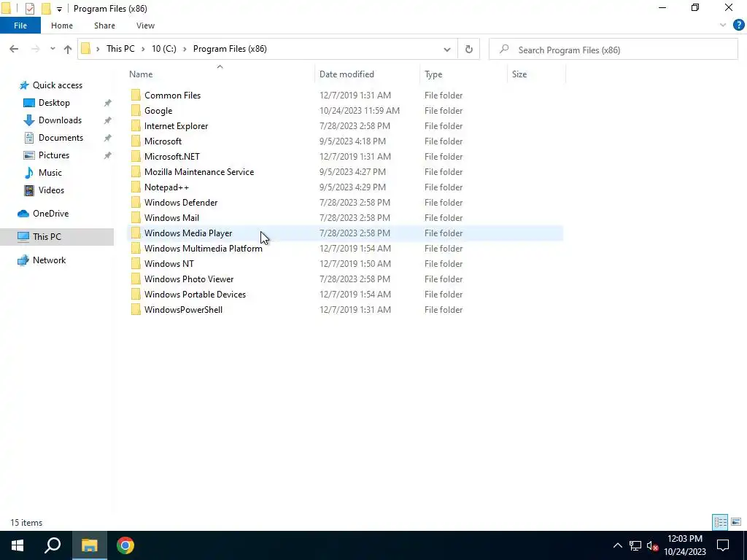This screenshot has width=747, height=560.
Task: Click the Search Program Files (x86) field
Action: point(614,50)
